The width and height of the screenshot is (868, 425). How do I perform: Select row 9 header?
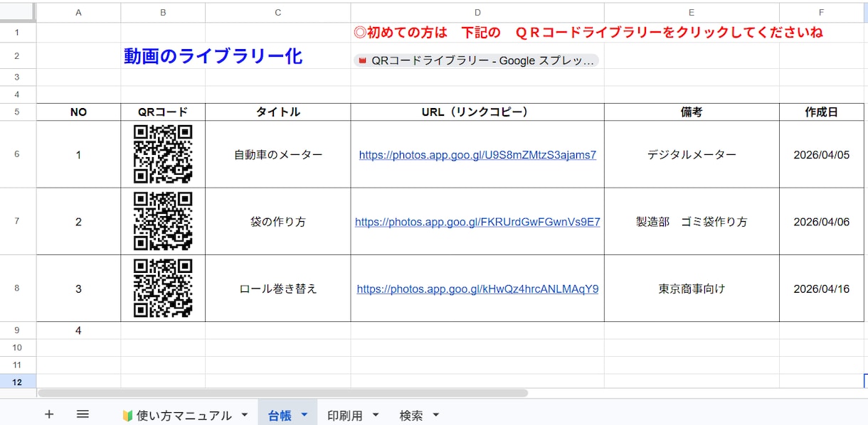(x=17, y=330)
